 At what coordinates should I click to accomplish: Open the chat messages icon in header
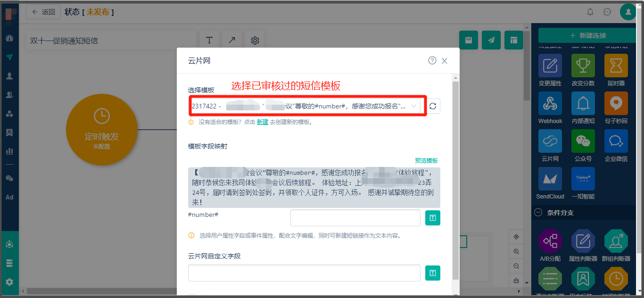pyautogui.click(x=607, y=12)
